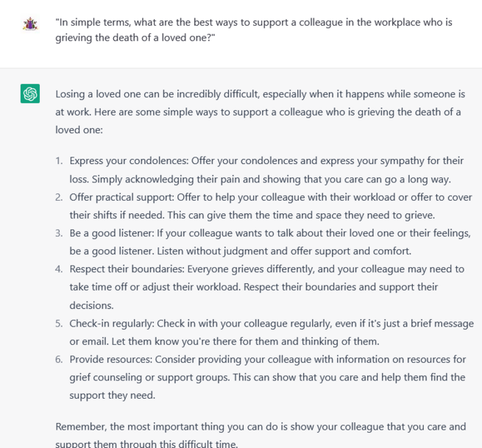Click the intro sentence 'Losing a loved one'

[x=260, y=112]
